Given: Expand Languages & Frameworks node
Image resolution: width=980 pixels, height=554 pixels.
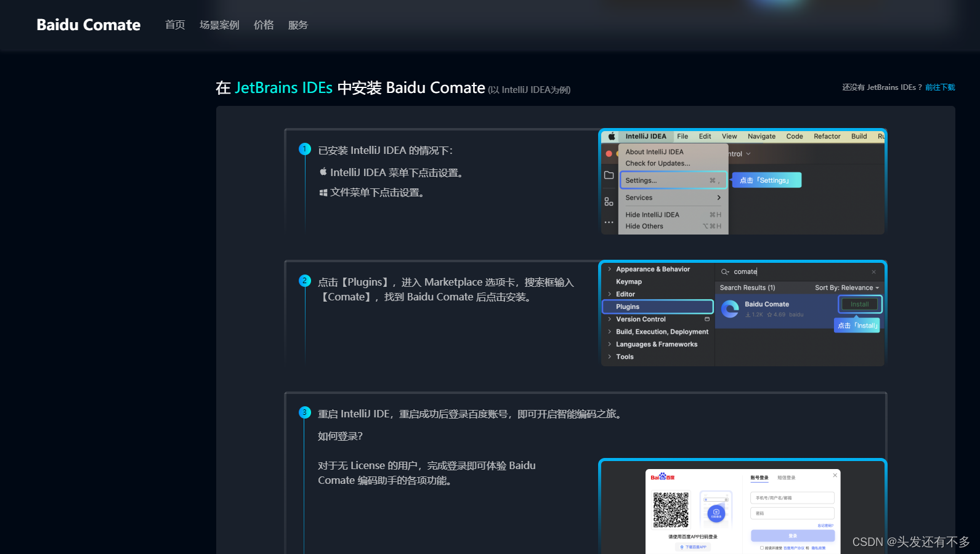Looking at the screenshot, I should pos(610,345).
